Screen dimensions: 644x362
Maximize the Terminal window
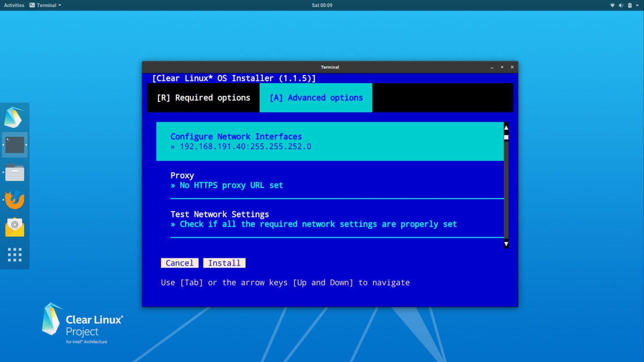point(502,67)
